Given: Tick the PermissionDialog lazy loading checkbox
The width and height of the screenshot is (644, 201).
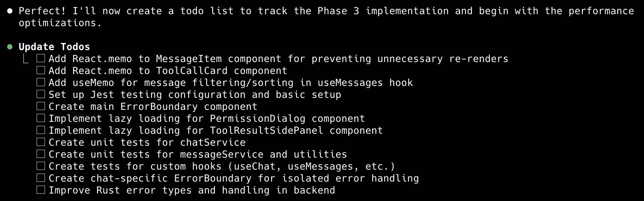Looking at the screenshot, I should pyautogui.click(x=41, y=118).
